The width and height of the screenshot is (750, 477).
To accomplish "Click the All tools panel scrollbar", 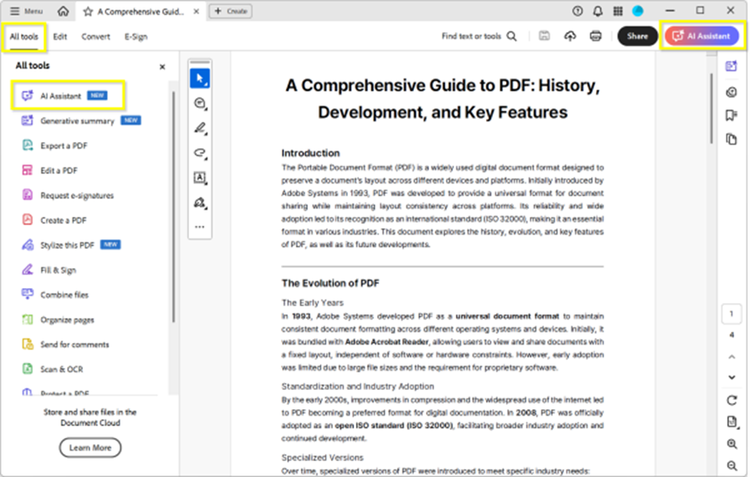I will point(173,207).
